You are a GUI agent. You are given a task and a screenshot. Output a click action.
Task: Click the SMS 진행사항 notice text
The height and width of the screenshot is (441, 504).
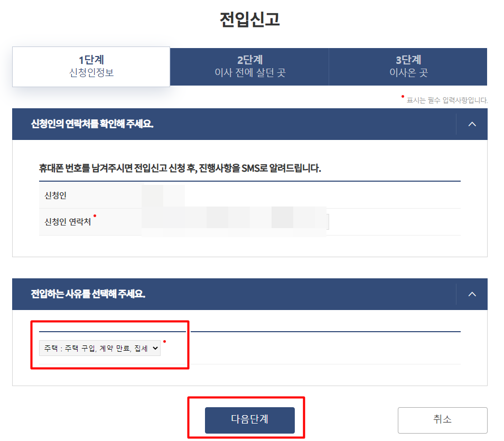pos(180,168)
